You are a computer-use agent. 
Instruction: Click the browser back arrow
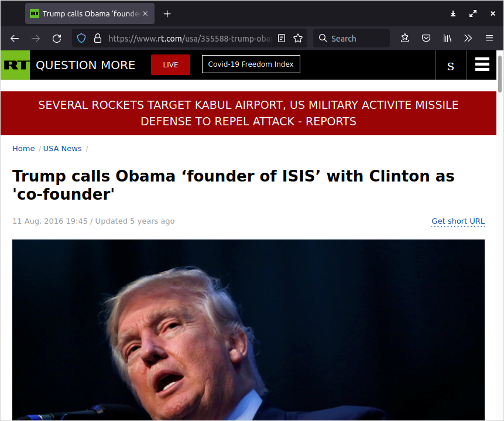click(15, 39)
